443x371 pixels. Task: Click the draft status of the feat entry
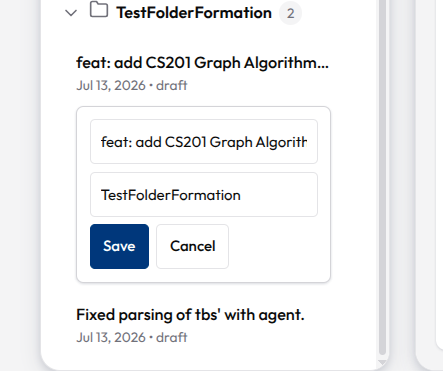172,85
